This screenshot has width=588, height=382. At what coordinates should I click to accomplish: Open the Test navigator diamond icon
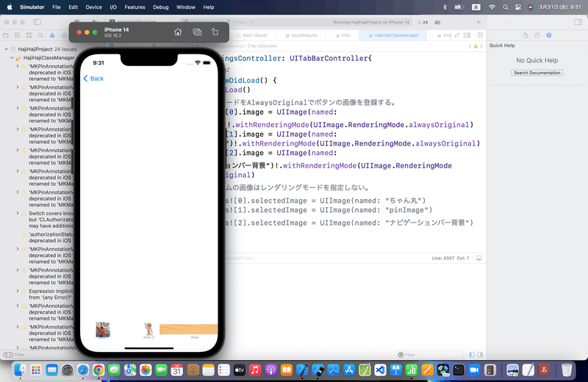pos(64,35)
